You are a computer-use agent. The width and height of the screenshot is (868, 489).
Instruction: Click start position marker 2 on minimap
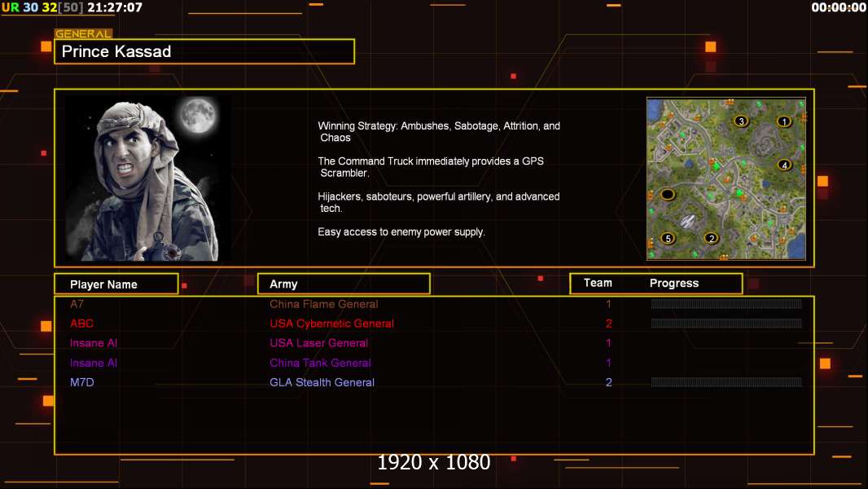click(x=711, y=238)
